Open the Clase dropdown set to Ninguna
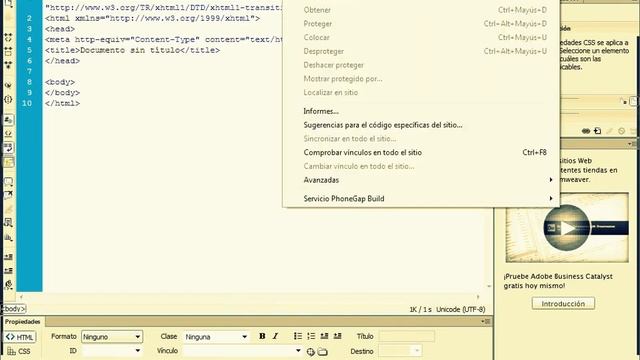640x360 pixels. click(216, 337)
